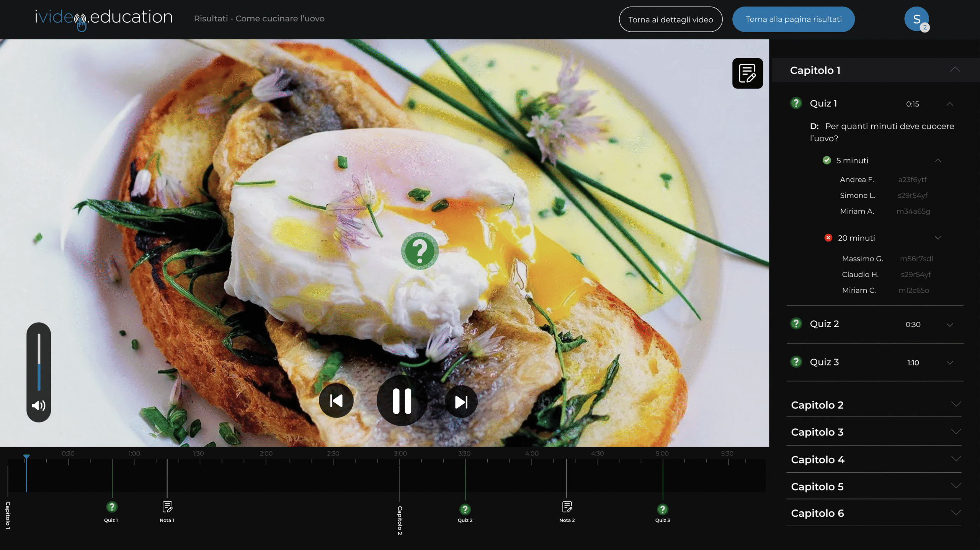
Task: Click Torna alla pagina risultati button
Action: point(793,19)
